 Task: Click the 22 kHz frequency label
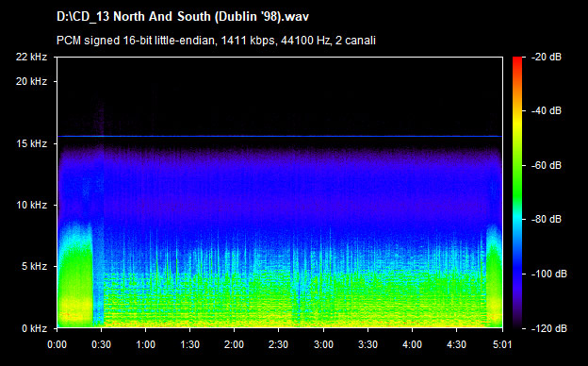(x=31, y=57)
